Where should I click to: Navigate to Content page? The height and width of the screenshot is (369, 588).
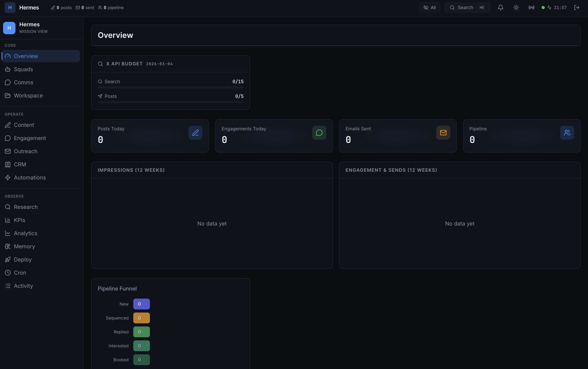pyautogui.click(x=41, y=125)
